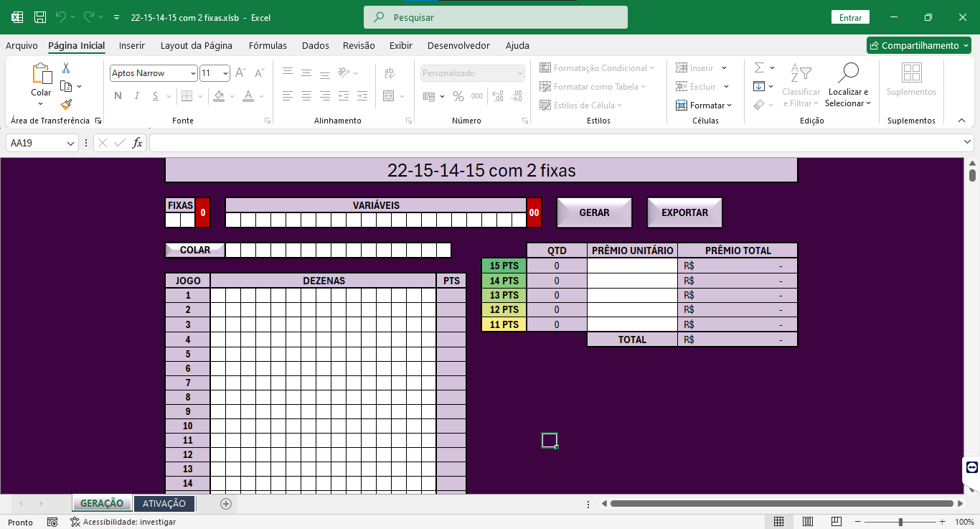Click the new sheet plus icon
980x529 pixels.
click(x=226, y=504)
